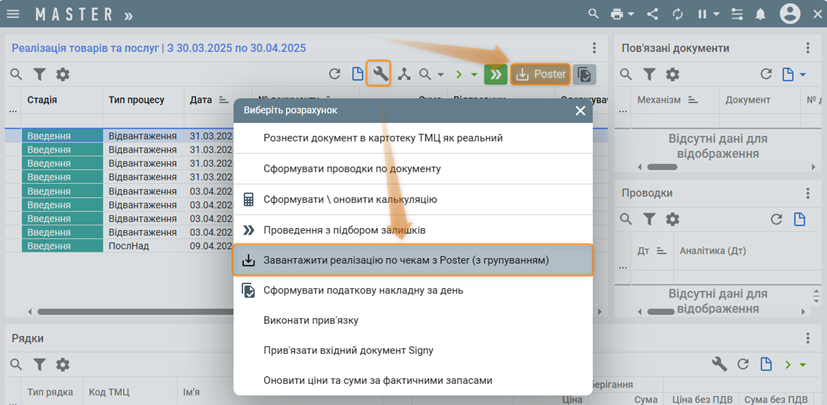Open the sliders settings icon in top bar
The height and width of the screenshot is (405, 827).
(x=737, y=14)
